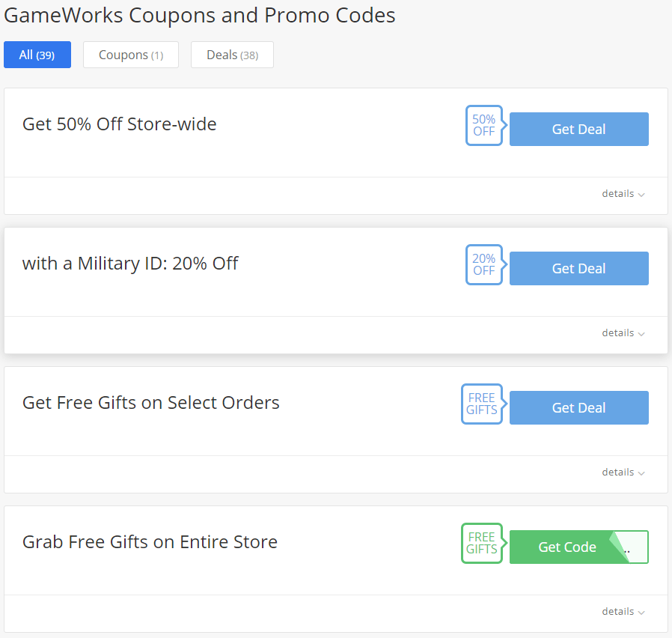The height and width of the screenshot is (638, 672).
Task: Expand details for Grab Free Gifts coupon
Action: click(623, 612)
